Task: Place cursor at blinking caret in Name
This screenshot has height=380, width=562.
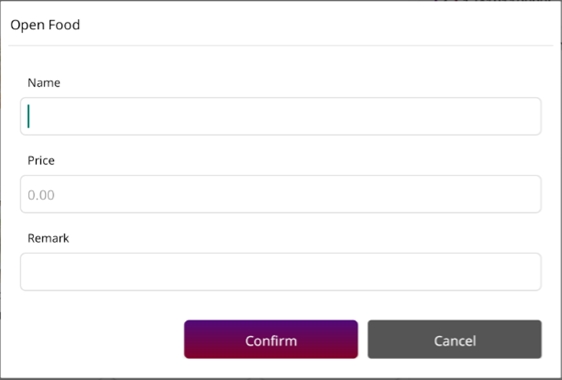Action: click(x=29, y=116)
